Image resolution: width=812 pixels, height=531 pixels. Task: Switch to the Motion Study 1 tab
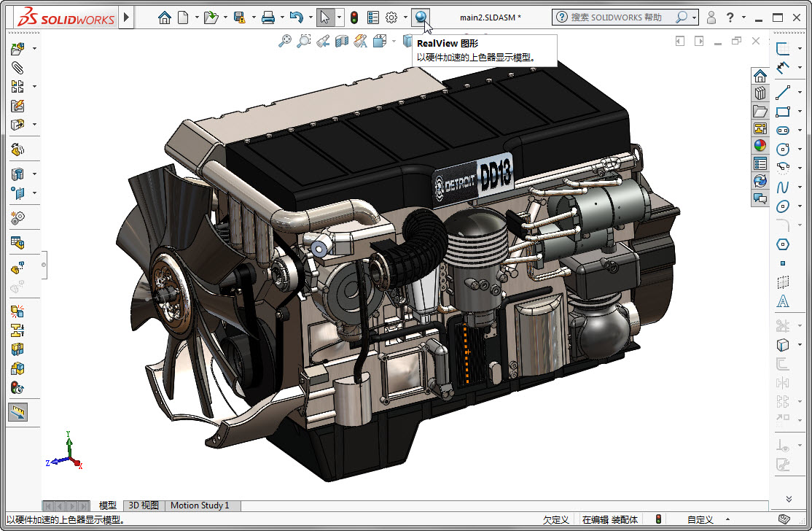pos(200,505)
